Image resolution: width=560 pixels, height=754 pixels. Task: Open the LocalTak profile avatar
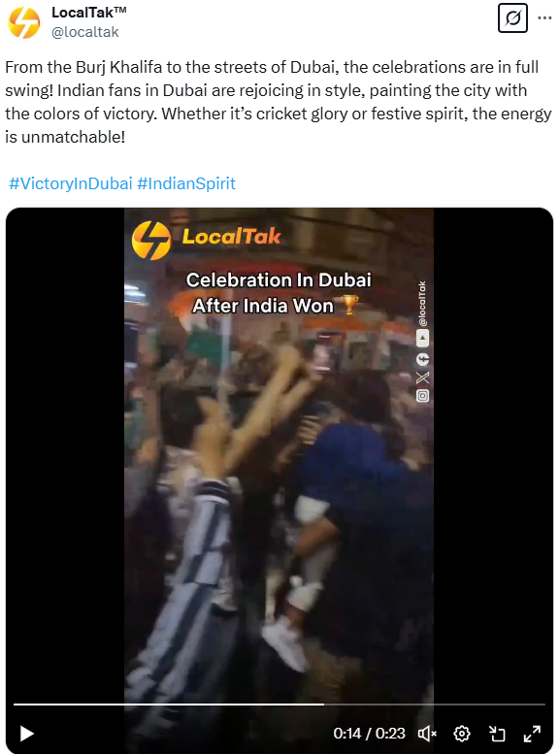coord(24,22)
